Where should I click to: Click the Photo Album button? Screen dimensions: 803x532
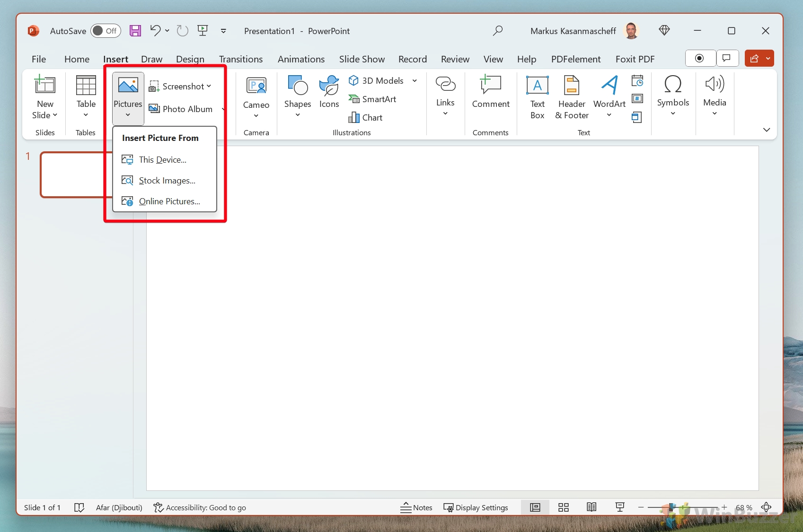181,109
